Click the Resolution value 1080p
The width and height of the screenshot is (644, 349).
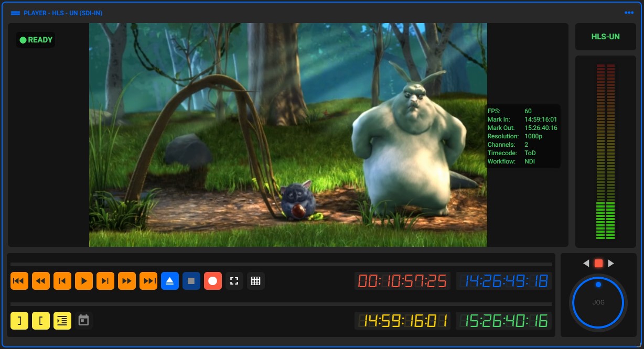pos(533,136)
